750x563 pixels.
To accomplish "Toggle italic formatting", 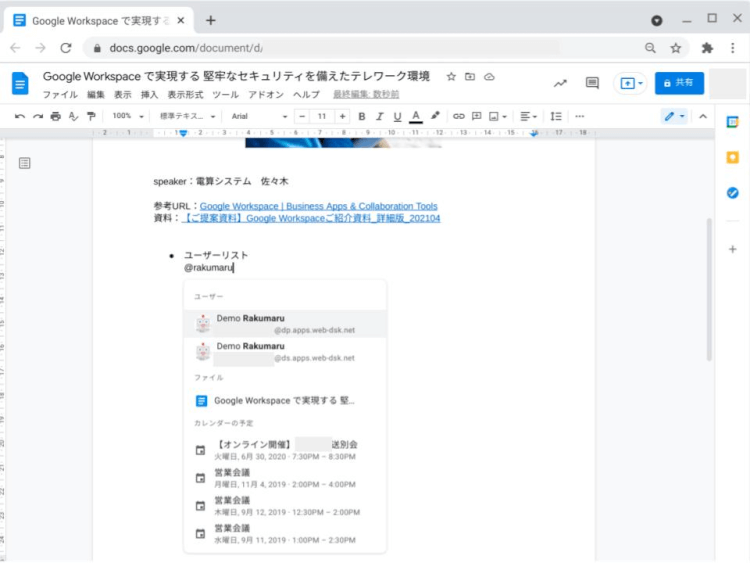I will pos(379,116).
